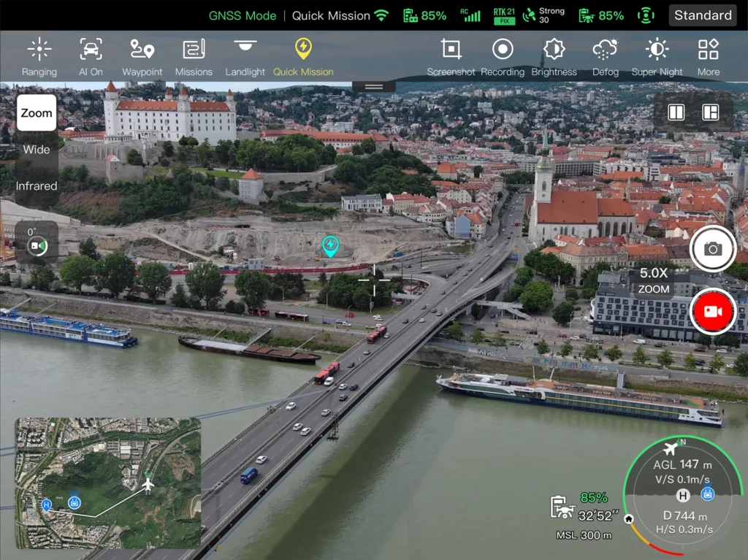Expand the More tools menu
Screen dimensions: 748x560
click(708, 57)
